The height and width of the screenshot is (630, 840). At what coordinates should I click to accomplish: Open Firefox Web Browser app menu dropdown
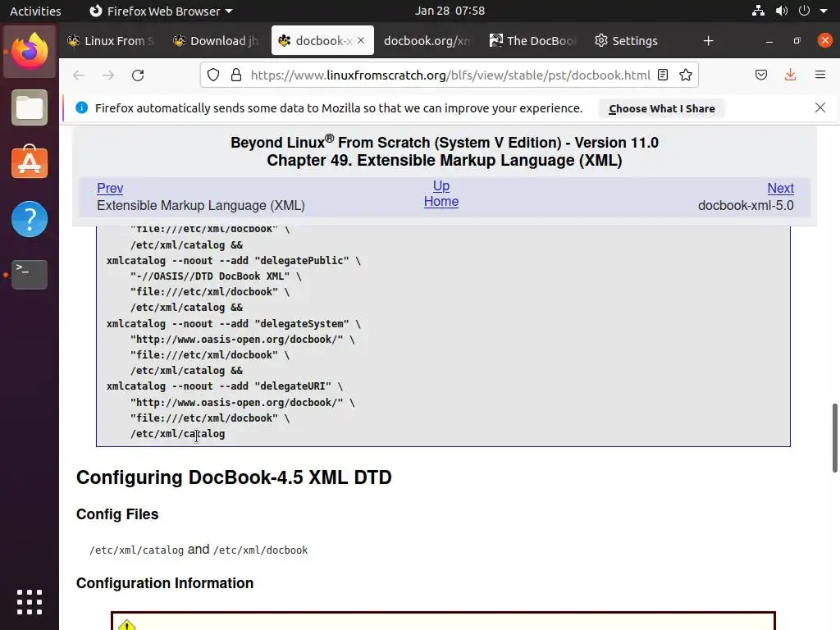[161, 11]
